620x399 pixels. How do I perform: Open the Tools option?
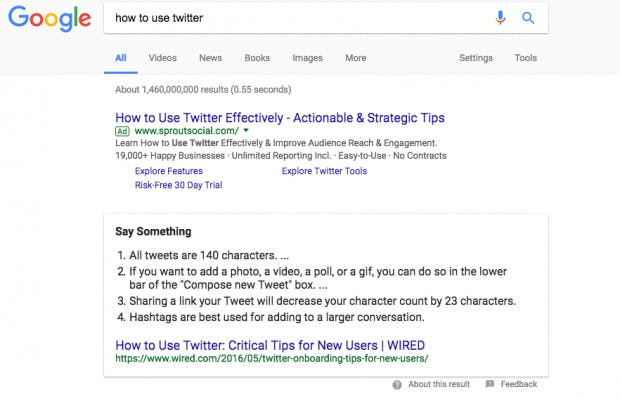coord(525,58)
